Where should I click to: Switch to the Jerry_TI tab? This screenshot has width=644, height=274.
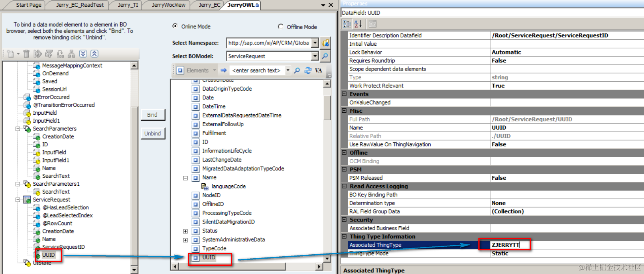coord(128,5)
